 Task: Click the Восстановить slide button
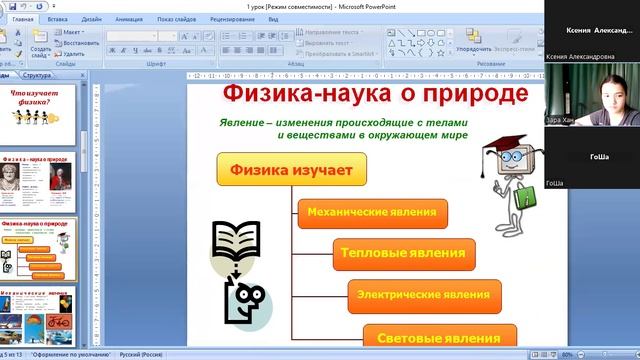click(x=77, y=43)
